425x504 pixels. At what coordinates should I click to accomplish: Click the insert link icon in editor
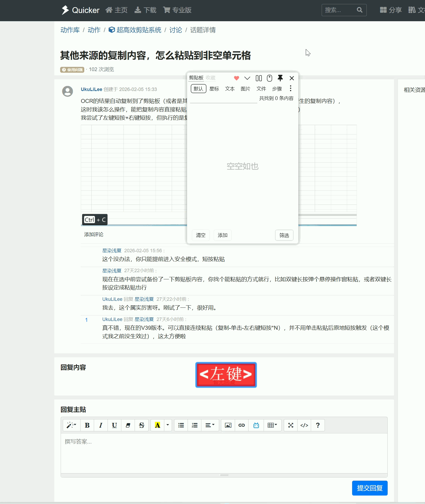pos(241,425)
